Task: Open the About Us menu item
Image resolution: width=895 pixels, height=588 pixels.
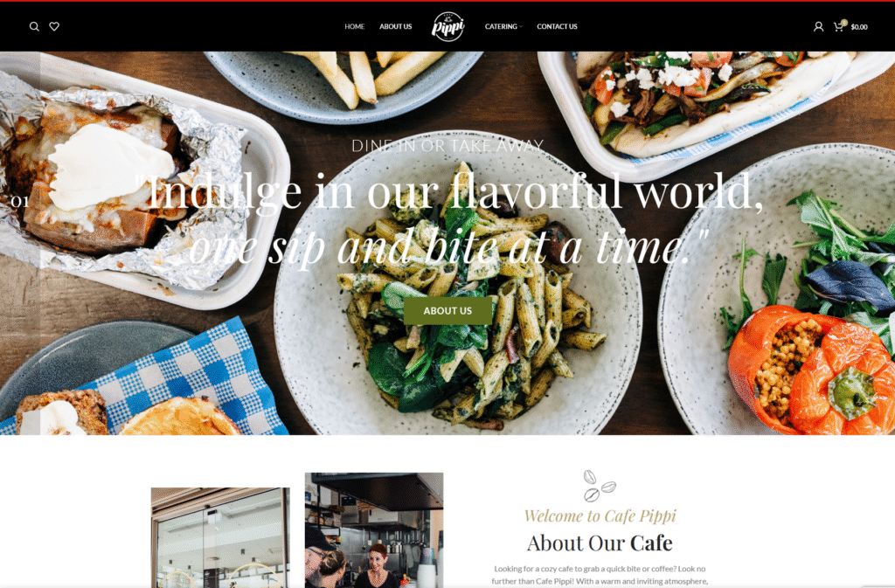Action: [396, 26]
